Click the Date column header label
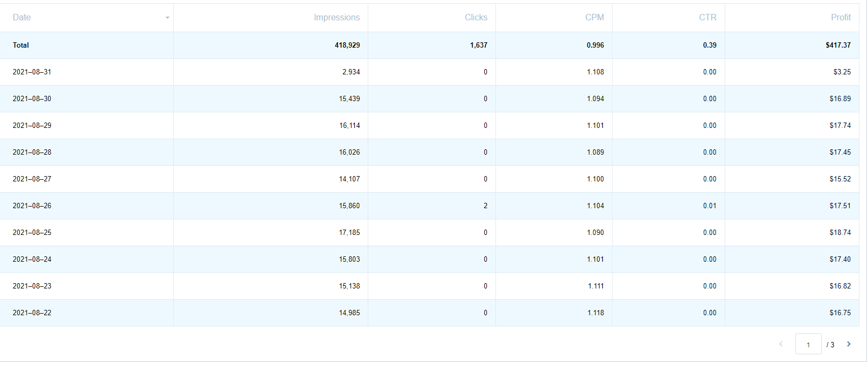This screenshot has height=365, width=868. tap(22, 18)
